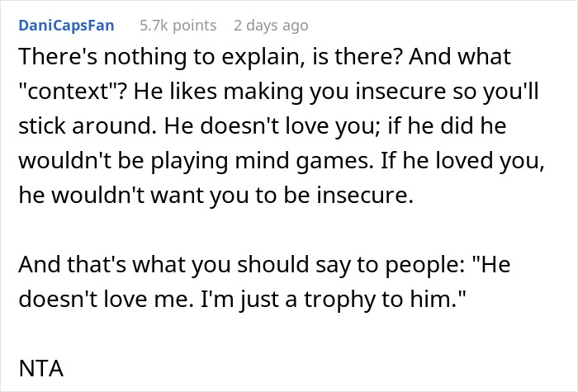The width and height of the screenshot is (578, 392).
Task: Open DaniCapsFan's user profile
Action: coord(65,26)
